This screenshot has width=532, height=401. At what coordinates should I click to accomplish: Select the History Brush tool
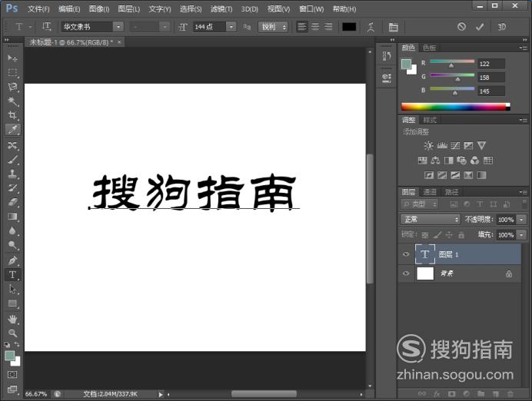pos(12,188)
